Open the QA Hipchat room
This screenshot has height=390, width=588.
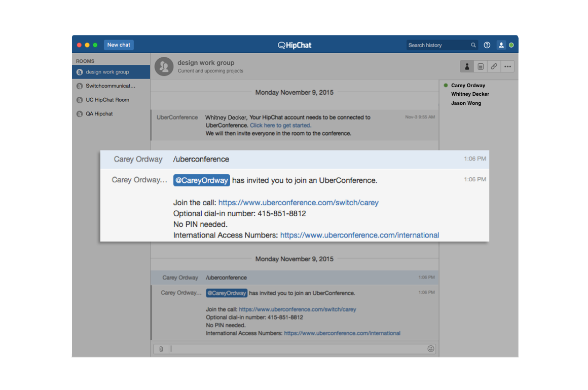tap(111, 113)
